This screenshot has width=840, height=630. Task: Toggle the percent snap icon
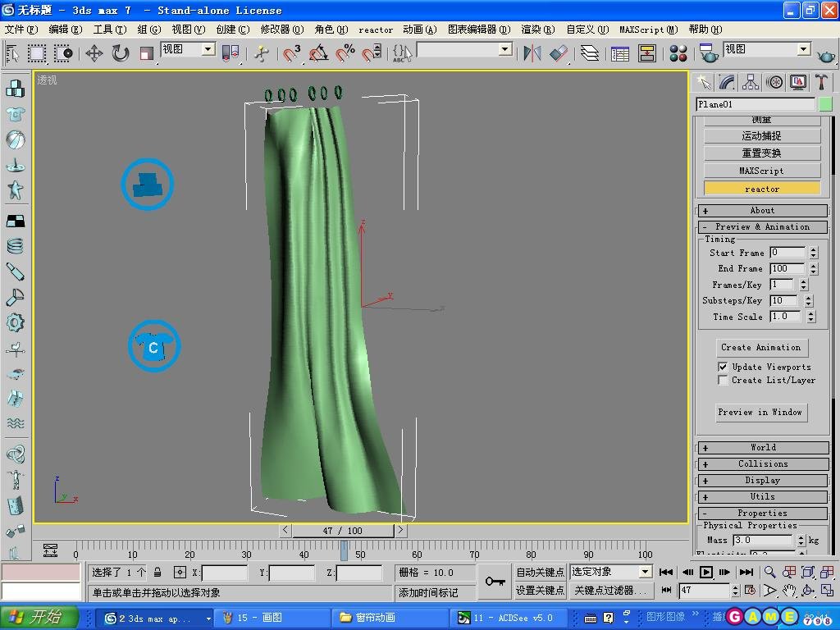pyautogui.click(x=345, y=54)
